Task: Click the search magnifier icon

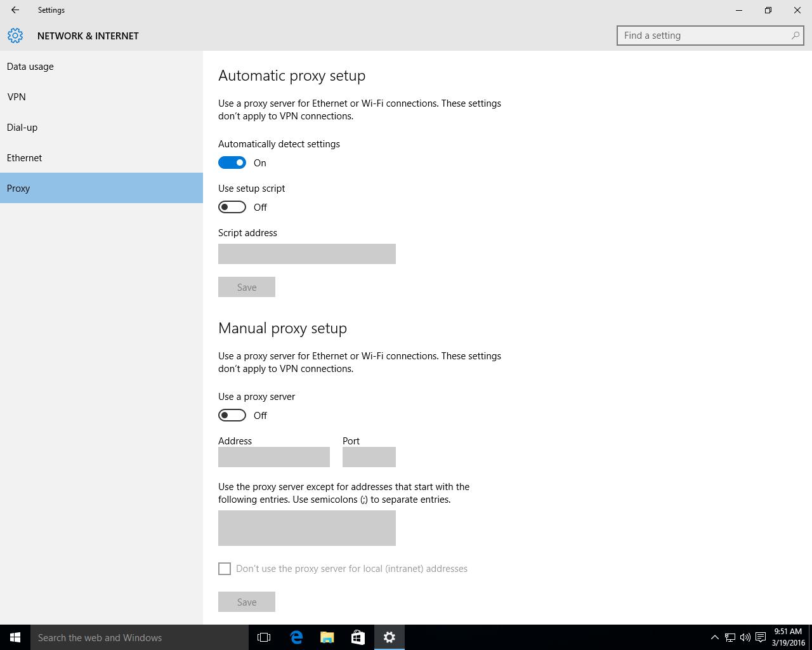Action: click(x=795, y=36)
